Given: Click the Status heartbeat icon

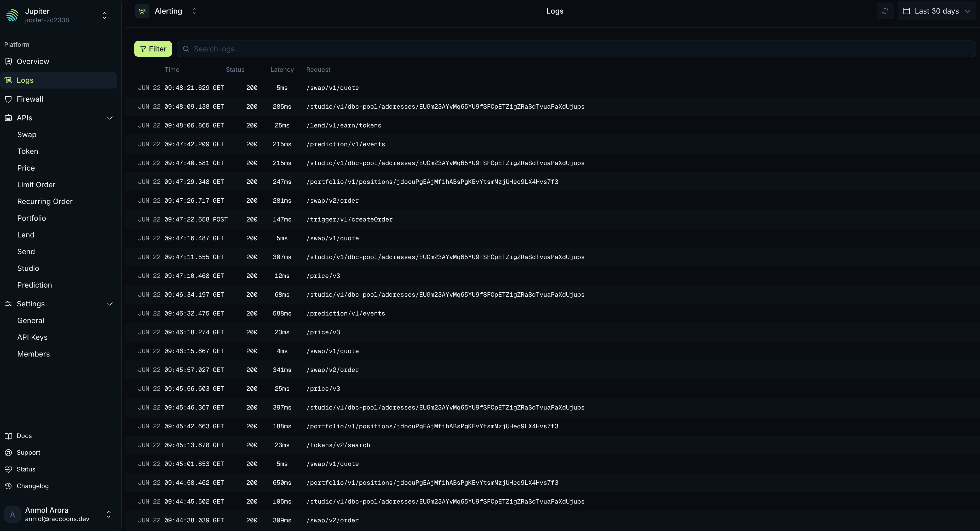Looking at the screenshot, I should point(8,469).
